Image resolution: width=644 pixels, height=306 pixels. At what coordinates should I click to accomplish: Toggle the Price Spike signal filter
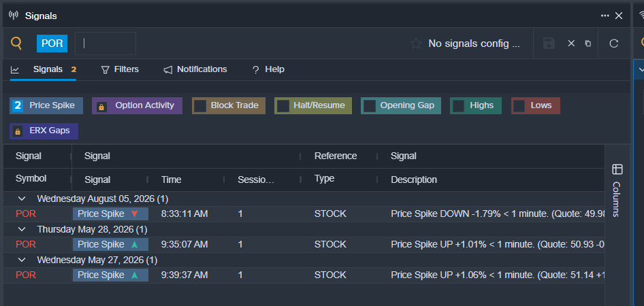(x=46, y=105)
